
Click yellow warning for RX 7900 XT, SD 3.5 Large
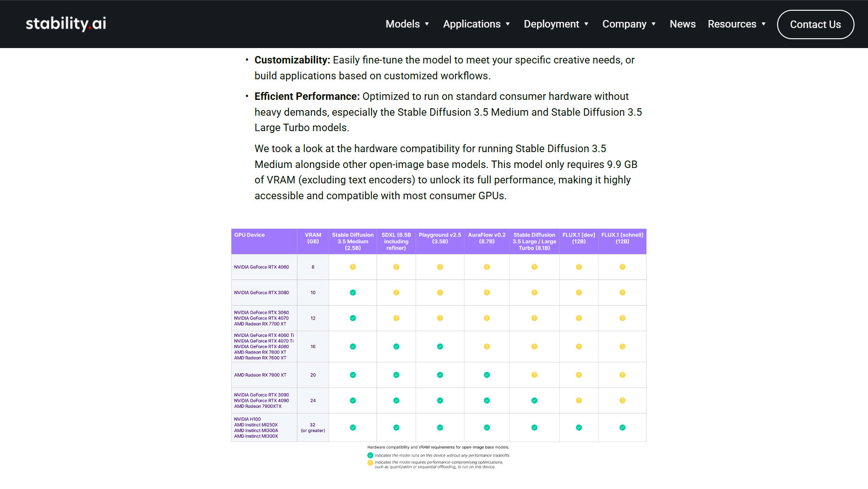(534, 375)
